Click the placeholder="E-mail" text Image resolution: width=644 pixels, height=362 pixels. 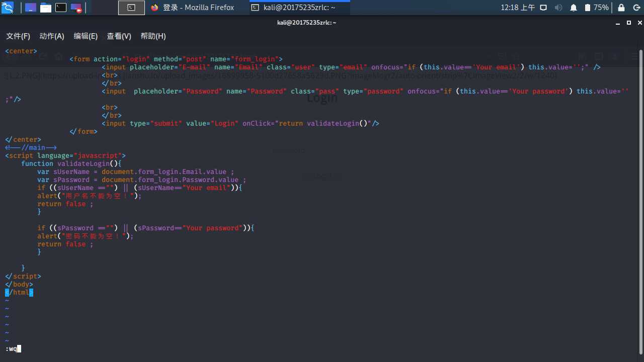(170, 67)
